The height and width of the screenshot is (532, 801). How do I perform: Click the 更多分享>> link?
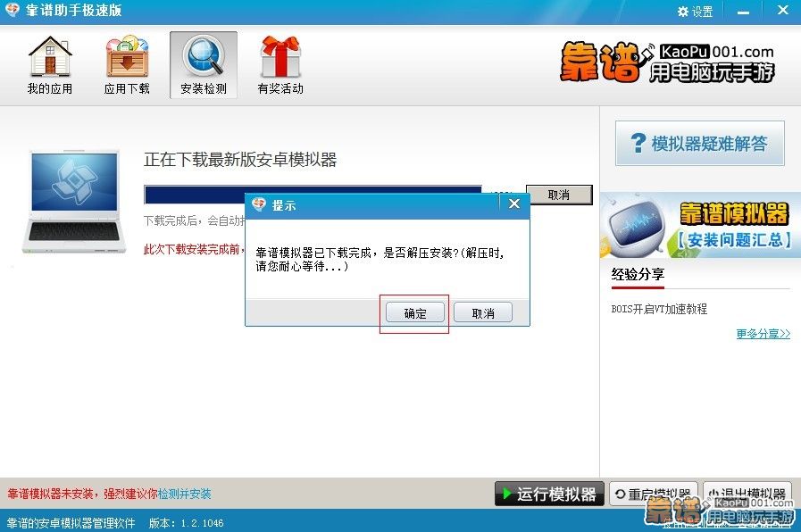[763, 334]
